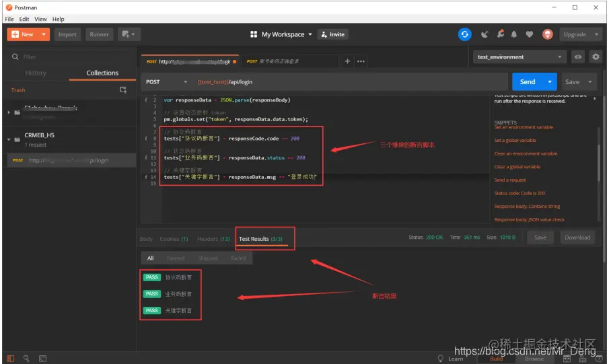
Task: Open the help icon in status bar
Action: pos(598,359)
